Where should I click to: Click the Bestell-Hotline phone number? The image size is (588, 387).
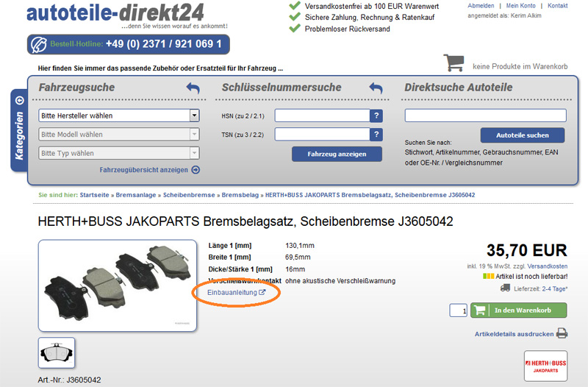click(163, 44)
